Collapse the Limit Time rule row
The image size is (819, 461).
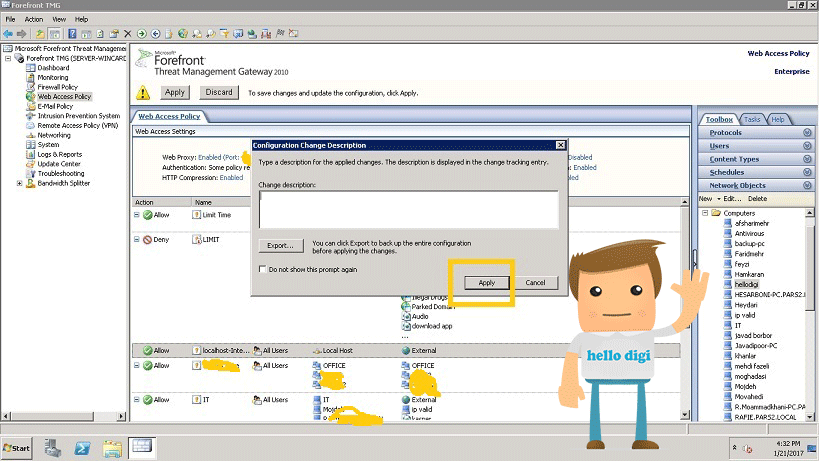[136, 215]
